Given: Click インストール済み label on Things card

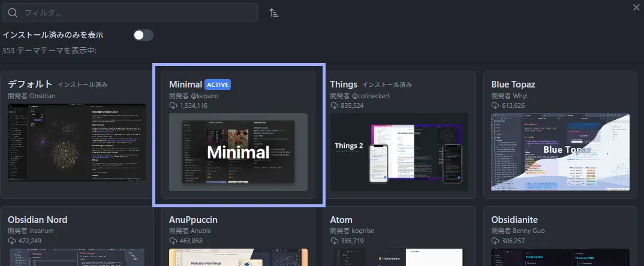Looking at the screenshot, I should 387,84.
